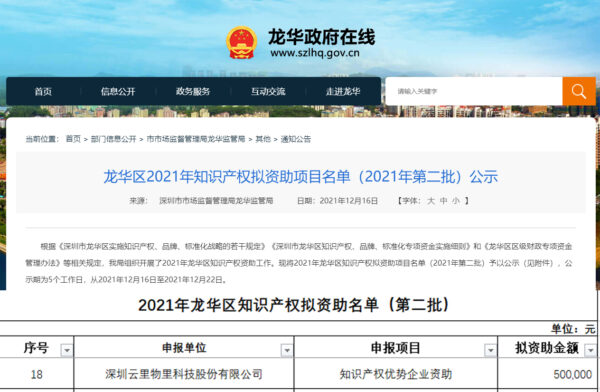Screen dimensions: 600x392
Task: Open the 申报单位 column filter dropdown
Action: pos(287,350)
